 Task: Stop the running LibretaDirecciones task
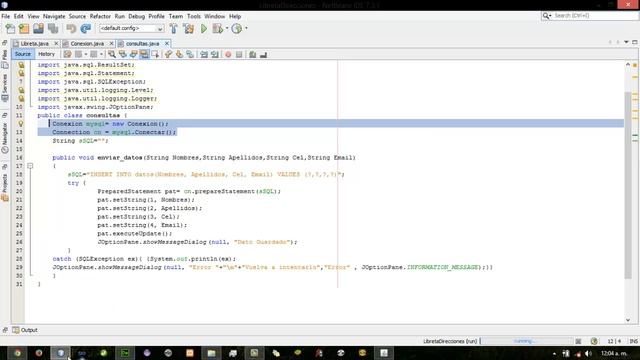pos(578,341)
